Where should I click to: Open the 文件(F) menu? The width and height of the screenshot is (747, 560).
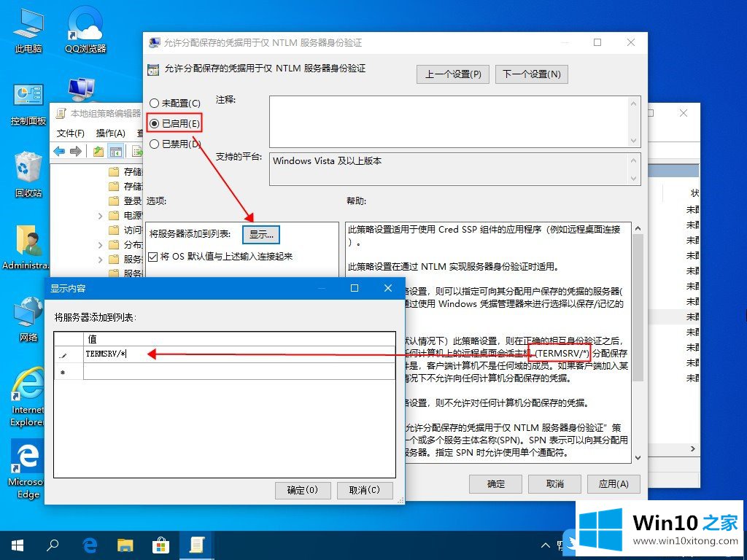coord(71,133)
